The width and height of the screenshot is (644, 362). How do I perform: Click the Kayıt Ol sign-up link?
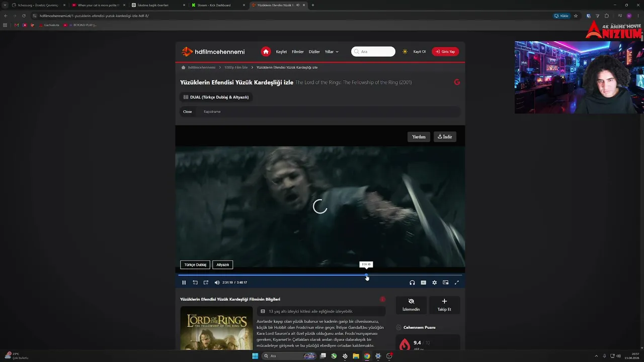click(x=420, y=51)
